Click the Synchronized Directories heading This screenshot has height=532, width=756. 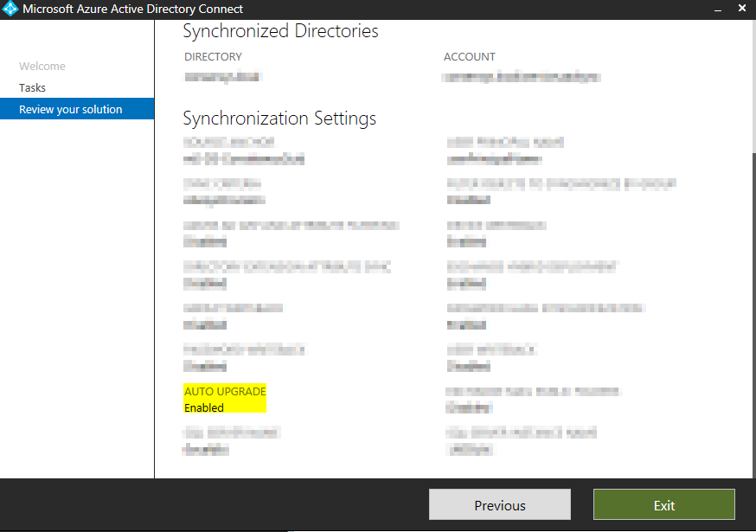click(x=280, y=31)
